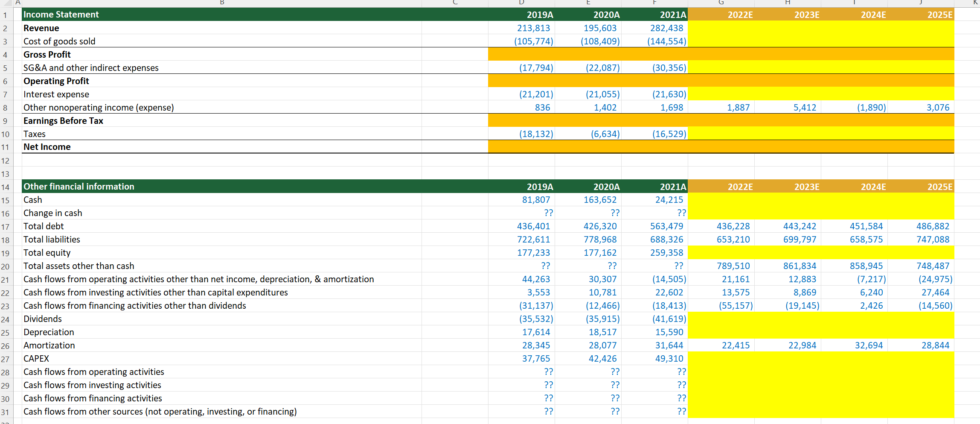Click the 2023E other assets value 861,834

coord(800,266)
